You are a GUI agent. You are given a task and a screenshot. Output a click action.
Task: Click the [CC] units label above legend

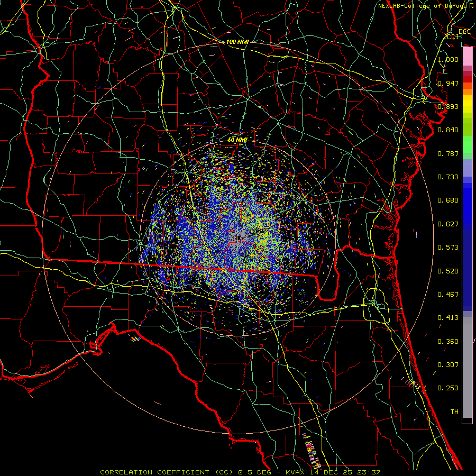452,36
